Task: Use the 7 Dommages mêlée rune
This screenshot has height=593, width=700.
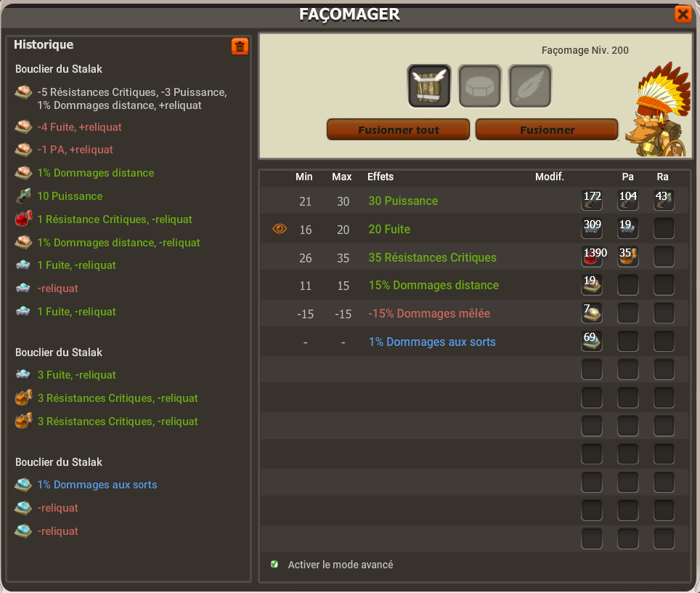Action: [x=592, y=313]
